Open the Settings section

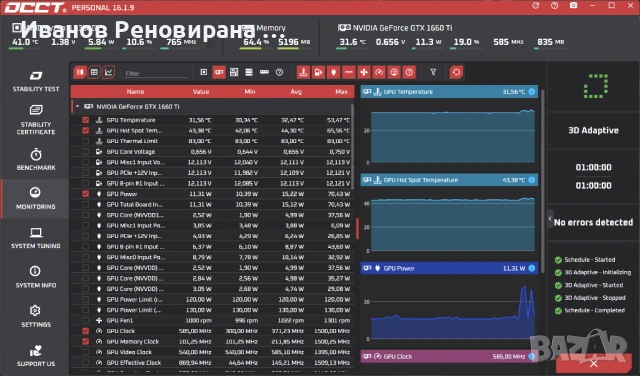[36, 316]
